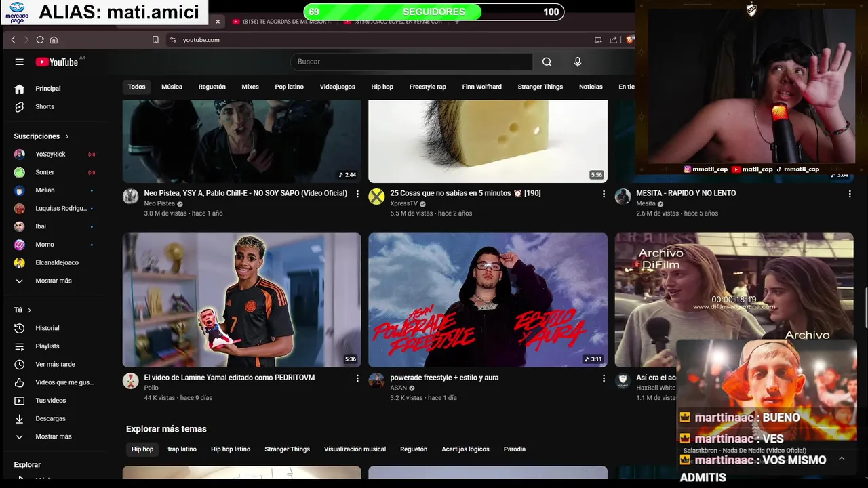Play the cheese 25 Cosas thumbnail
Viewport: 868px width, 488px height.
pyautogui.click(x=488, y=141)
